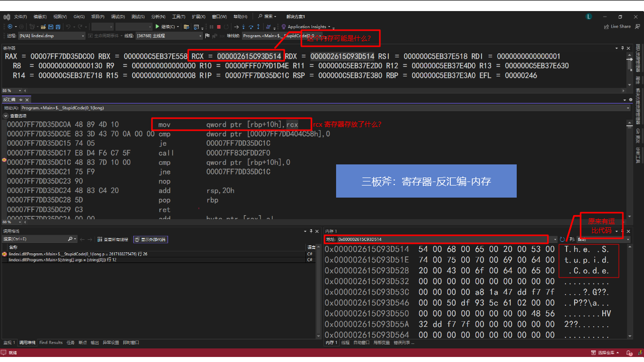This screenshot has width=644, height=362.
Task: Toggle the 显示外部代码 button in call stack
Action: tap(151, 239)
